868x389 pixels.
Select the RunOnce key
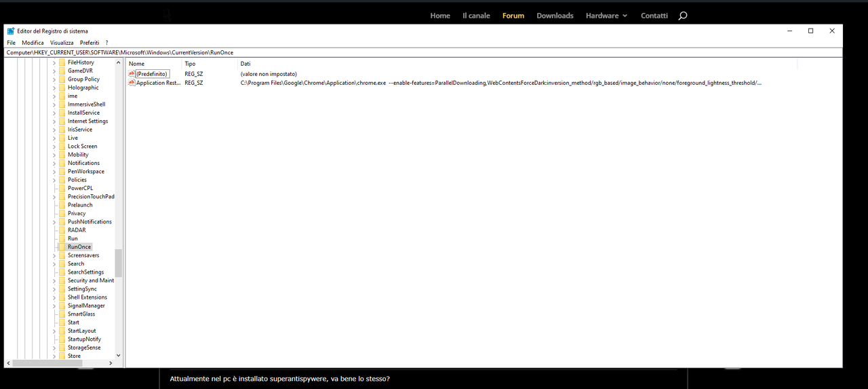(79, 247)
